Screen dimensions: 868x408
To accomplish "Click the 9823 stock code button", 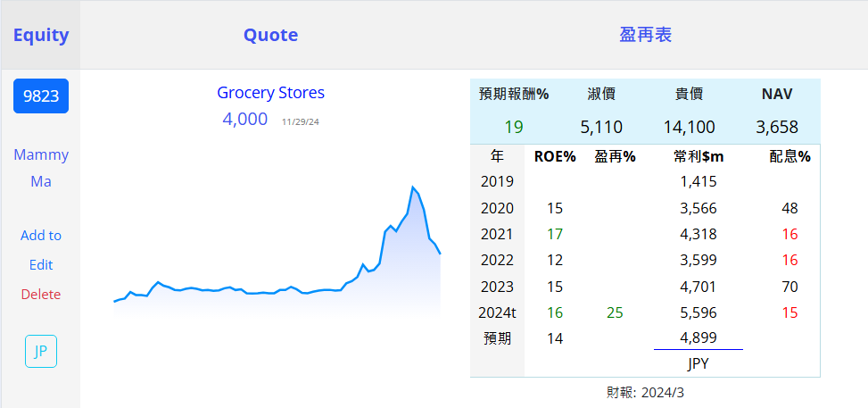I will pyautogui.click(x=41, y=96).
